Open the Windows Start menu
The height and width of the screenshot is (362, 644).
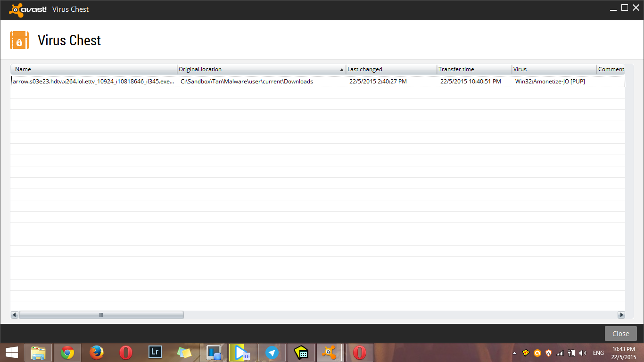(x=12, y=353)
